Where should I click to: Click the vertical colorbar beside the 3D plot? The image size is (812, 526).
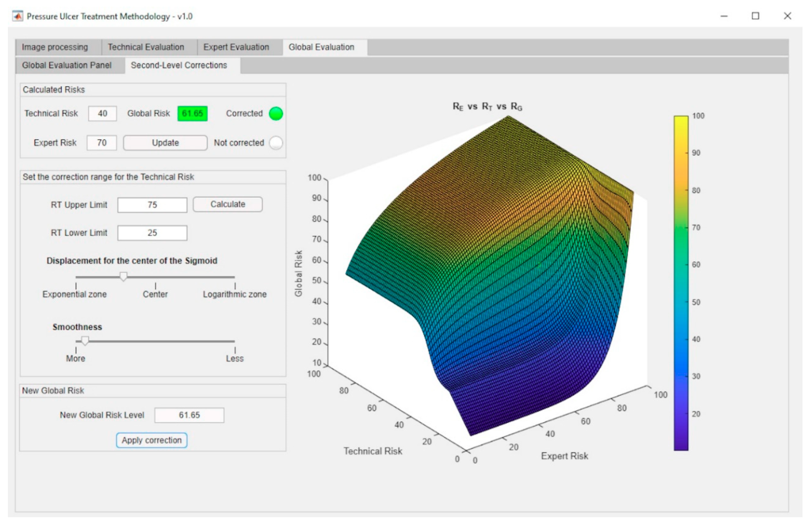pos(681,283)
